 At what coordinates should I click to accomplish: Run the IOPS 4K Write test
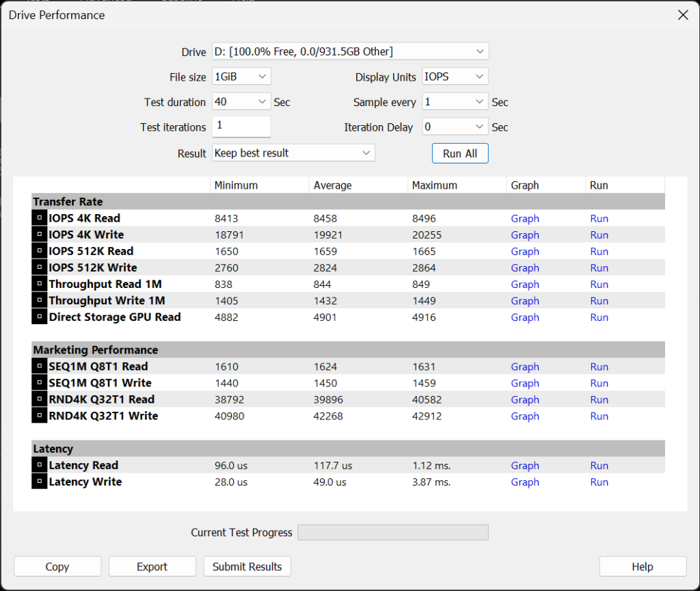point(599,235)
